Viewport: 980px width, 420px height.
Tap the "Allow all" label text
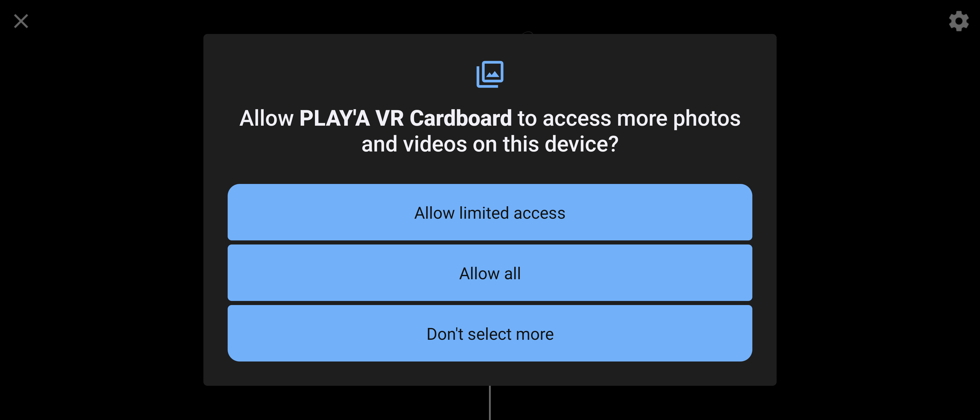coord(490,273)
